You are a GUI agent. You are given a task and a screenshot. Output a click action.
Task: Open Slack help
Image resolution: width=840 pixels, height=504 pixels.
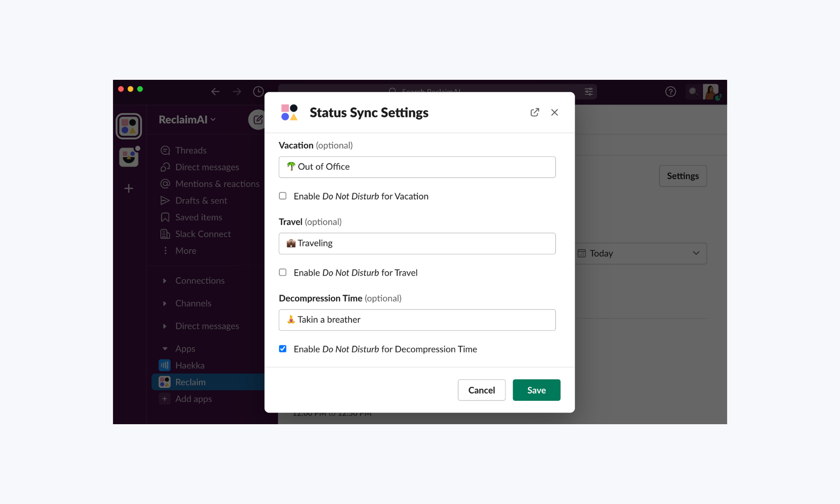[x=671, y=92]
